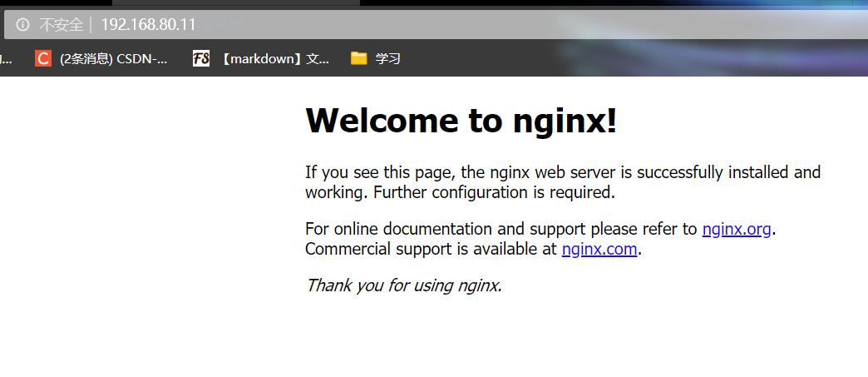Click the address bar URL 192.168.80.11
This screenshot has width=868, height=377.
click(x=148, y=24)
